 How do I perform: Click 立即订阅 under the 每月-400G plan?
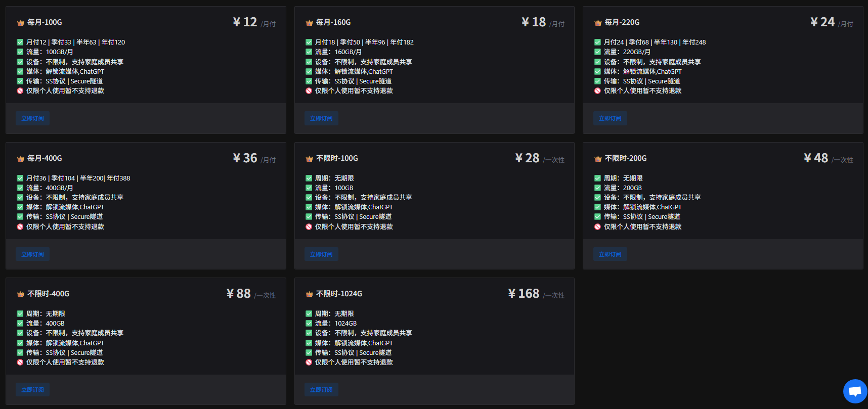32,254
